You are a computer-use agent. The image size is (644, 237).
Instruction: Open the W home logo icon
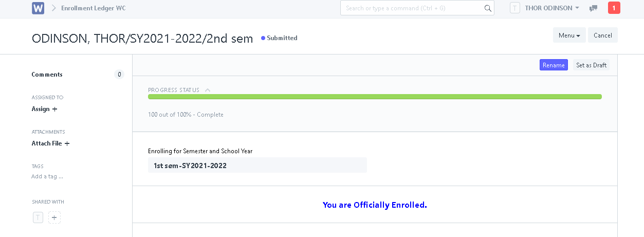[38, 8]
